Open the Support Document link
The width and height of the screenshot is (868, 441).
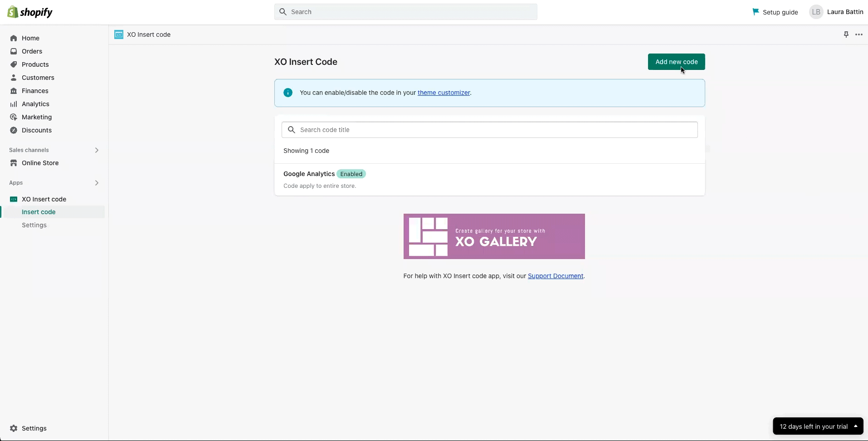pyautogui.click(x=556, y=276)
